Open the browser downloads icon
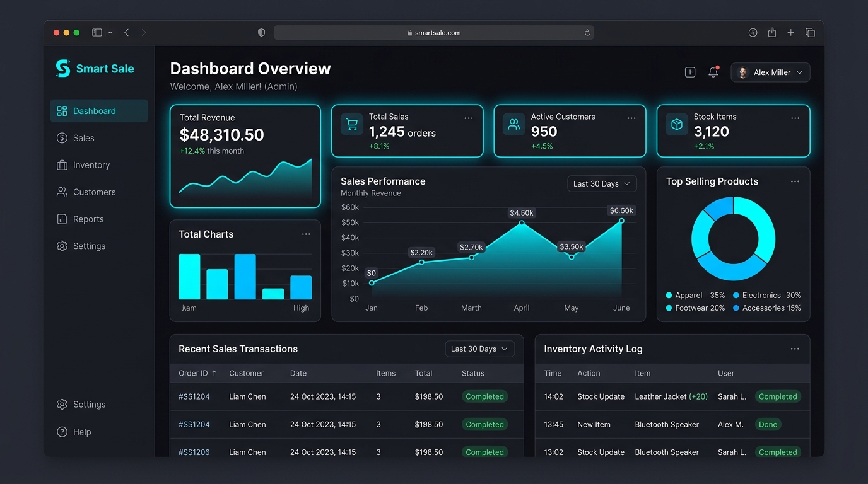 [x=753, y=33]
